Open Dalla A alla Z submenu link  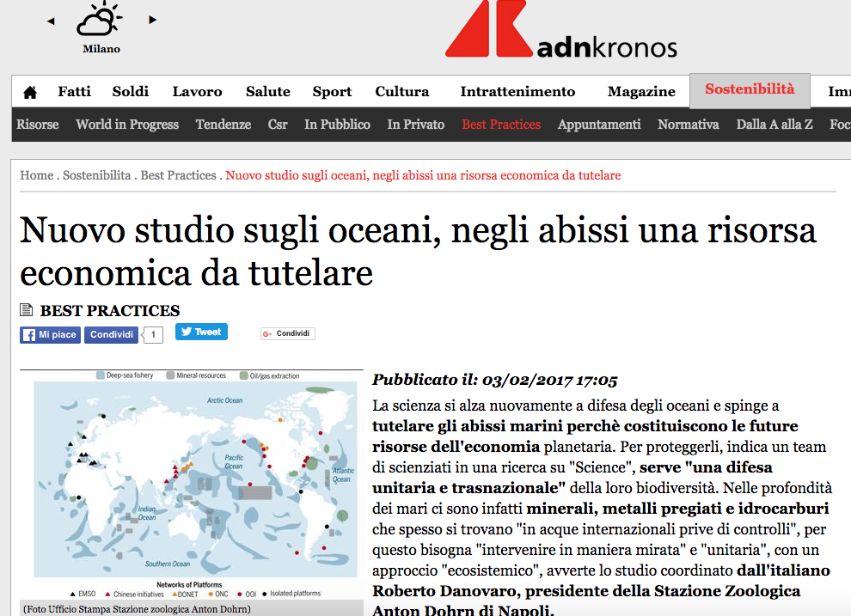(774, 125)
